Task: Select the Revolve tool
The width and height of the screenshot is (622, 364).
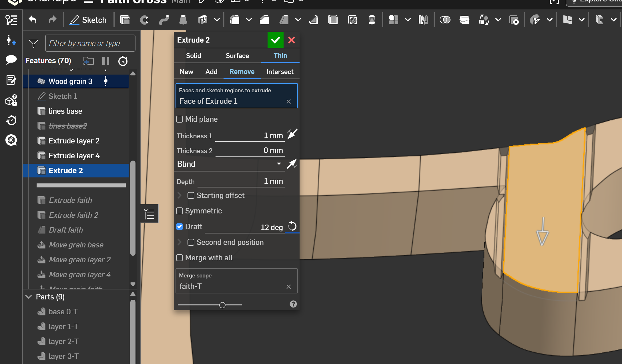Action: pyautogui.click(x=144, y=20)
